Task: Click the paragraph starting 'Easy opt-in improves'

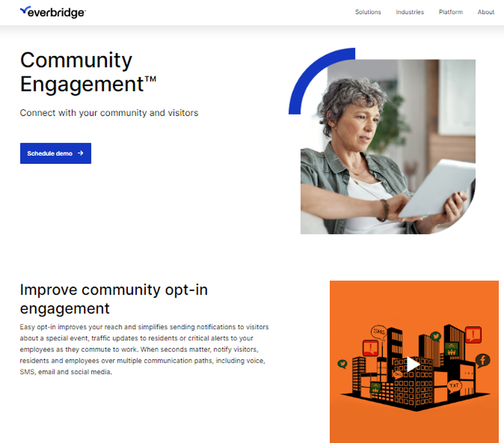Action: pos(144,349)
